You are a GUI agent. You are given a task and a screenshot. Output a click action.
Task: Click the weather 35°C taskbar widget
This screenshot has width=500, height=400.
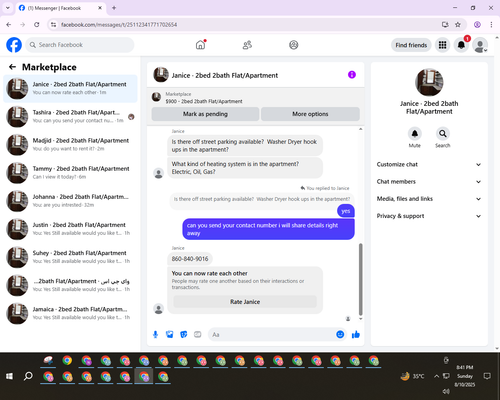(x=413, y=376)
